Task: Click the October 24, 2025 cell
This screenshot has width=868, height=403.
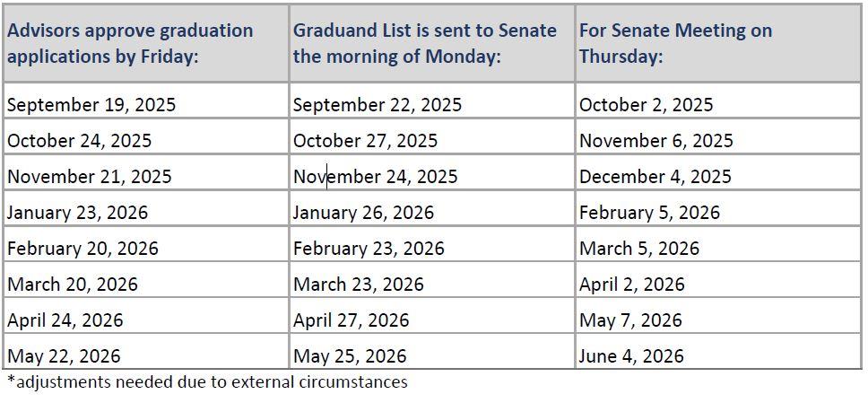Action: 80,141
